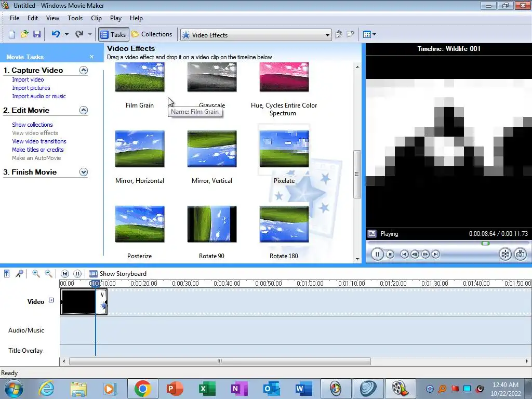This screenshot has height=399, width=532.
Task: Redo the last action
Action: point(79,34)
